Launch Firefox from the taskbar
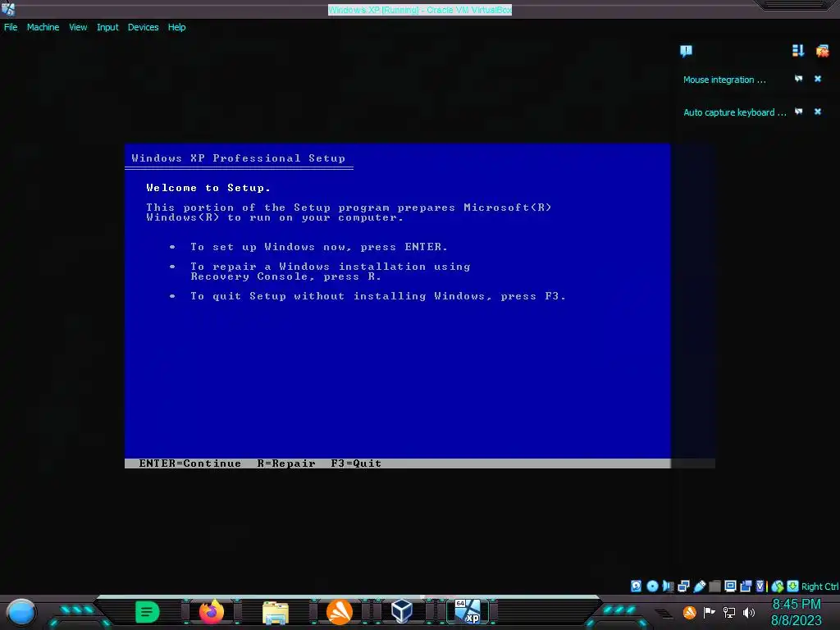The image size is (840, 630). (x=211, y=612)
